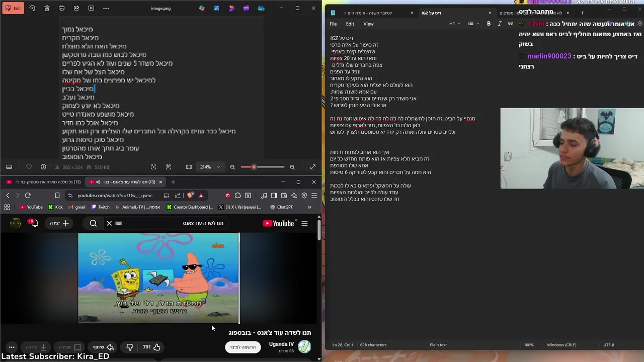Viewport: 644px width, 362px height.
Task: Share the image from Photos toolbar
Action: pos(76,8)
